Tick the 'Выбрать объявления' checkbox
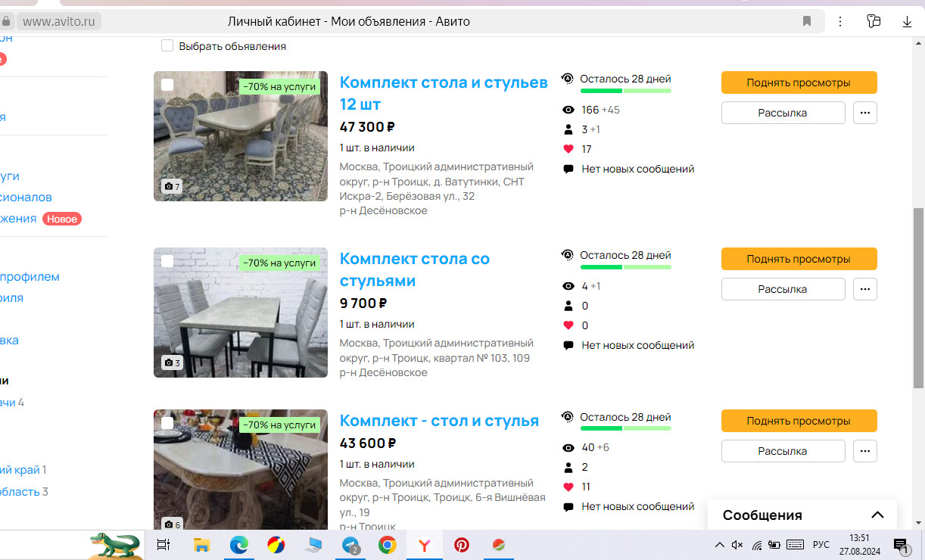This screenshot has width=925, height=560. pos(167,46)
